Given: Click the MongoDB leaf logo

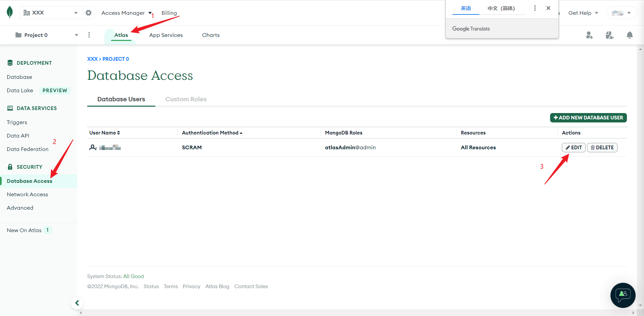Looking at the screenshot, I should click(10, 12).
